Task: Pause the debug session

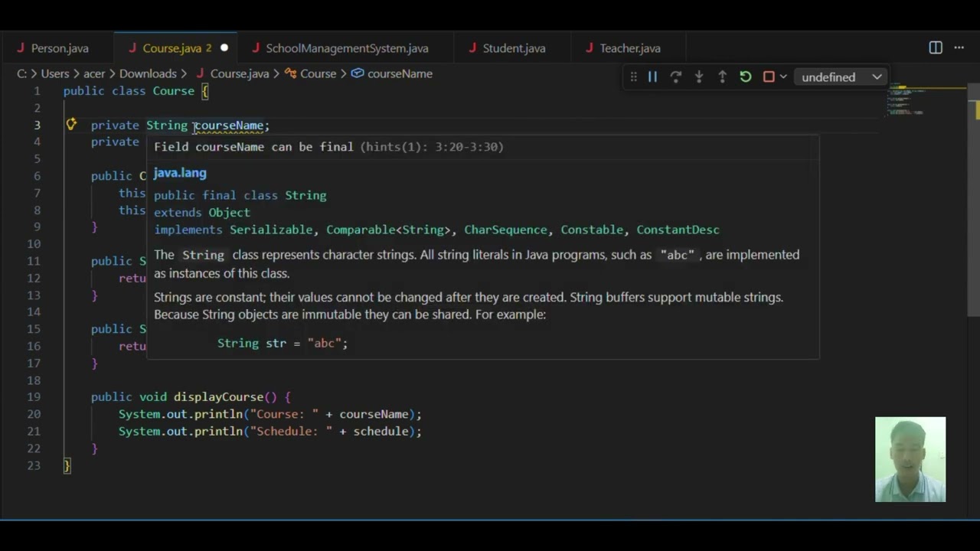Action: pyautogui.click(x=652, y=77)
